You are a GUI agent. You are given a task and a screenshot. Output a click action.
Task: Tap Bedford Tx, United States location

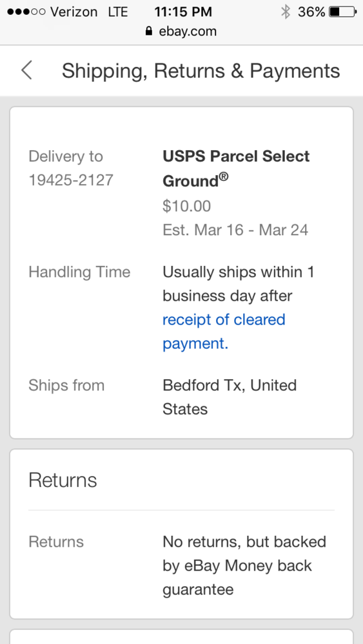[230, 397]
